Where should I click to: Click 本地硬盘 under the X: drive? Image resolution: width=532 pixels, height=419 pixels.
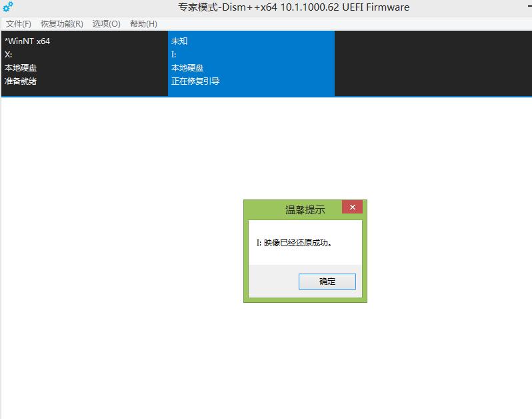pos(21,68)
